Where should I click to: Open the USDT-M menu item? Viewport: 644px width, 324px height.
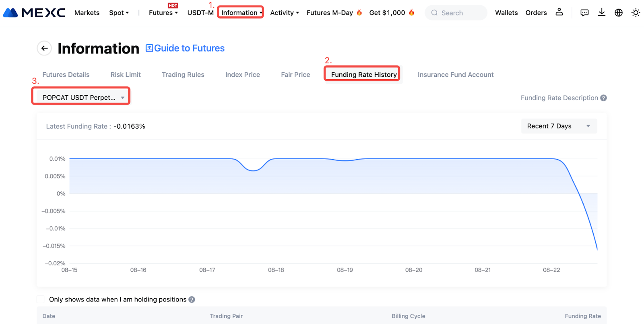[200, 13]
